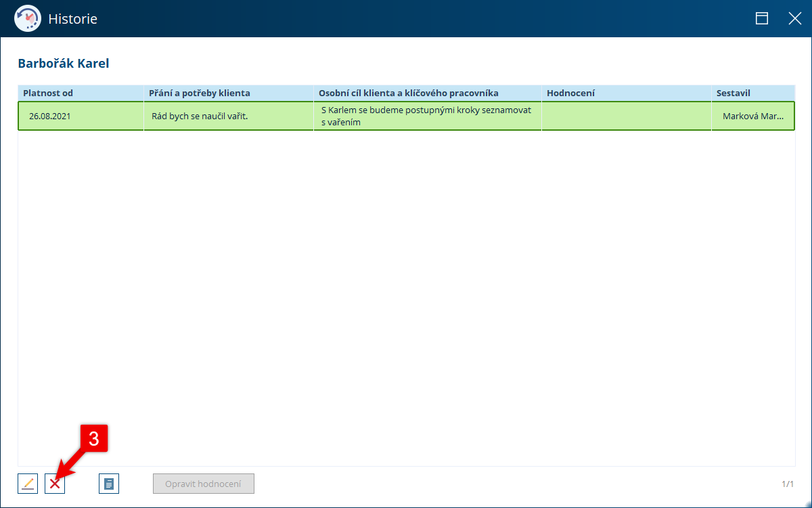This screenshot has width=812, height=508.
Task: Click the Opravit hodnocení button
Action: pos(204,484)
